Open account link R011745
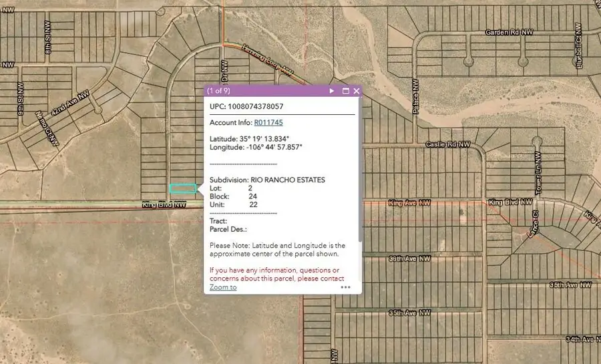601x364 pixels. tap(268, 123)
